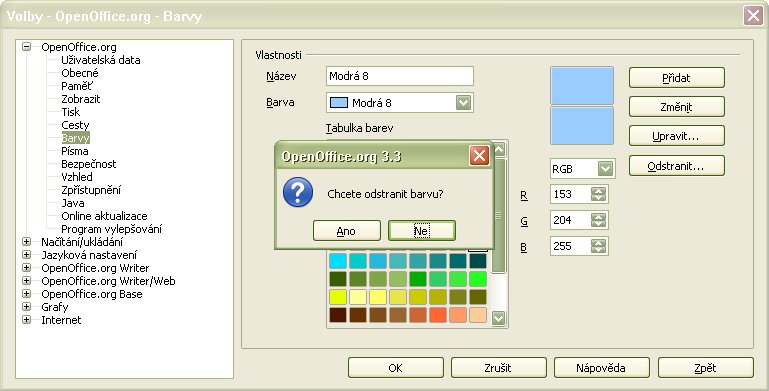
Task: Click the Přidat button
Action: coord(677,78)
